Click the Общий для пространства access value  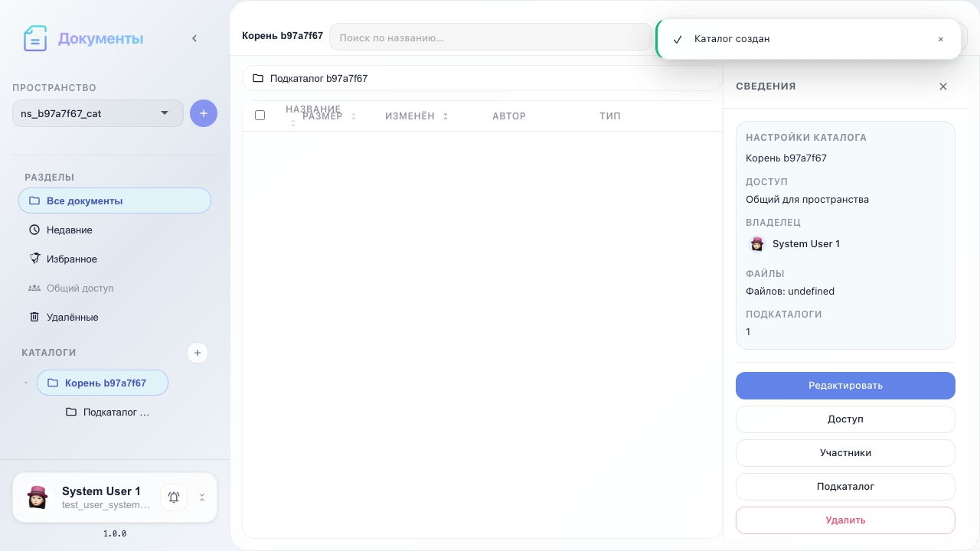click(807, 200)
